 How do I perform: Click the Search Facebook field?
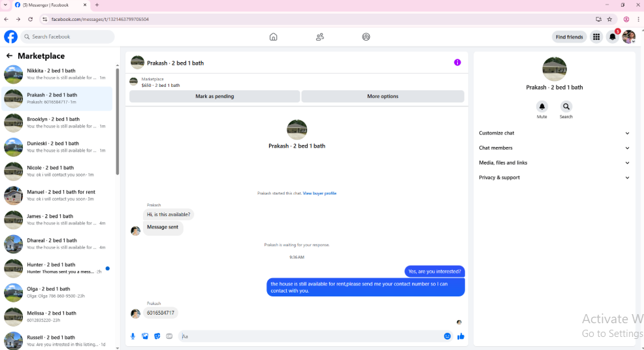click(x=67, y=37)
